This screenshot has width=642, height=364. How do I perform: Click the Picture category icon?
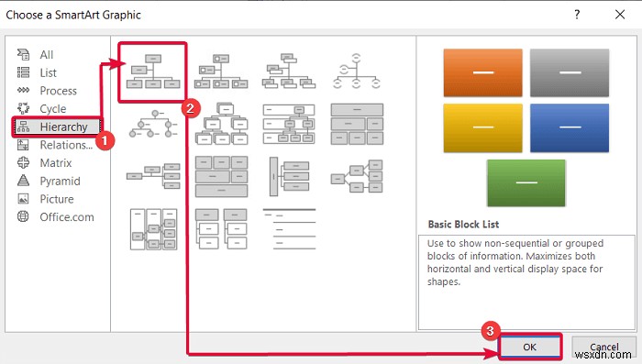click(23, 199)
